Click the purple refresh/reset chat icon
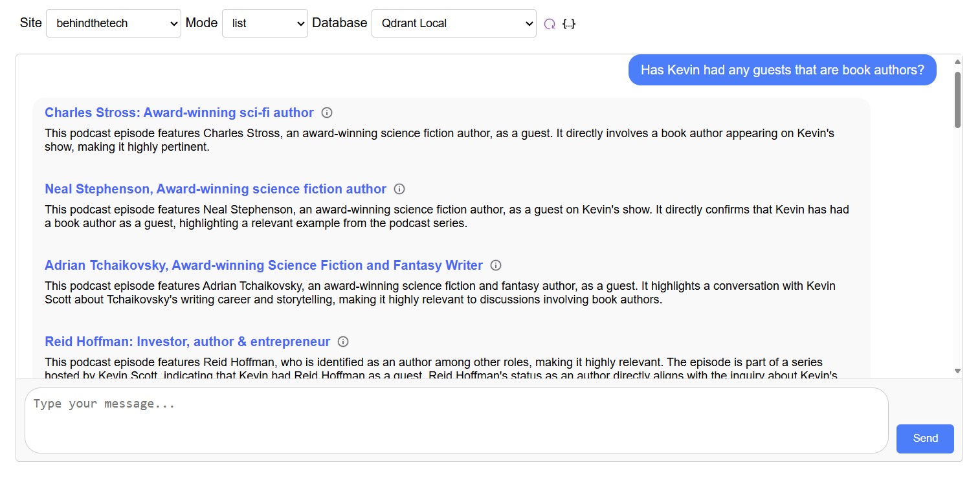The width and height of the screenshot is (980, 480). tap(550, 24)
